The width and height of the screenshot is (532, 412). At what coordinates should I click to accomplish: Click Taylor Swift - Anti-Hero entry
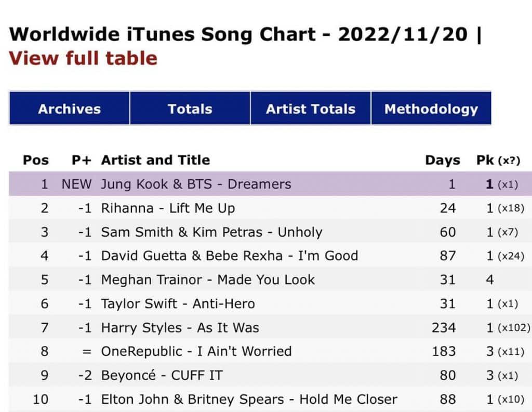tap(178, 303)
